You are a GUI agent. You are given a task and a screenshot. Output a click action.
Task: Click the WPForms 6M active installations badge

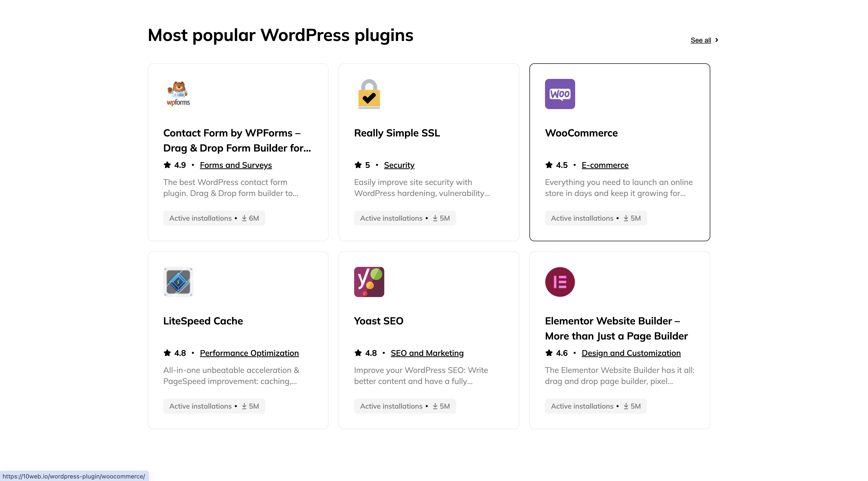point(214,218)
